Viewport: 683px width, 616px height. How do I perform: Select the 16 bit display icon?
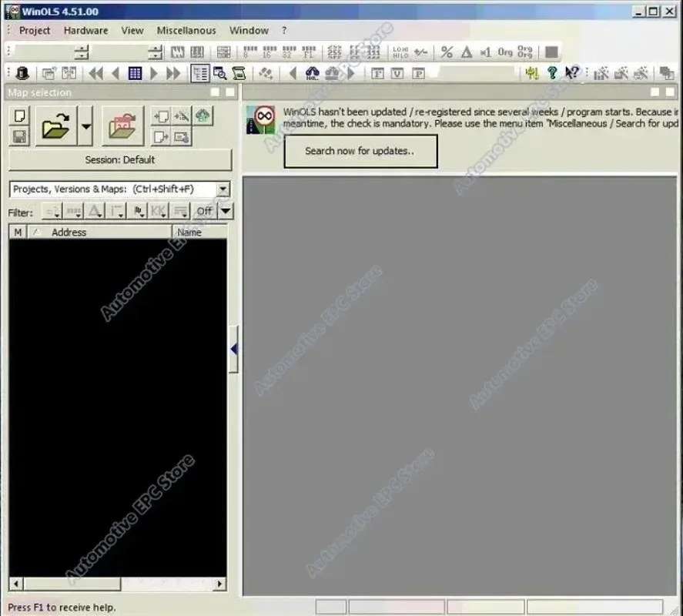[x=270, y=52]
